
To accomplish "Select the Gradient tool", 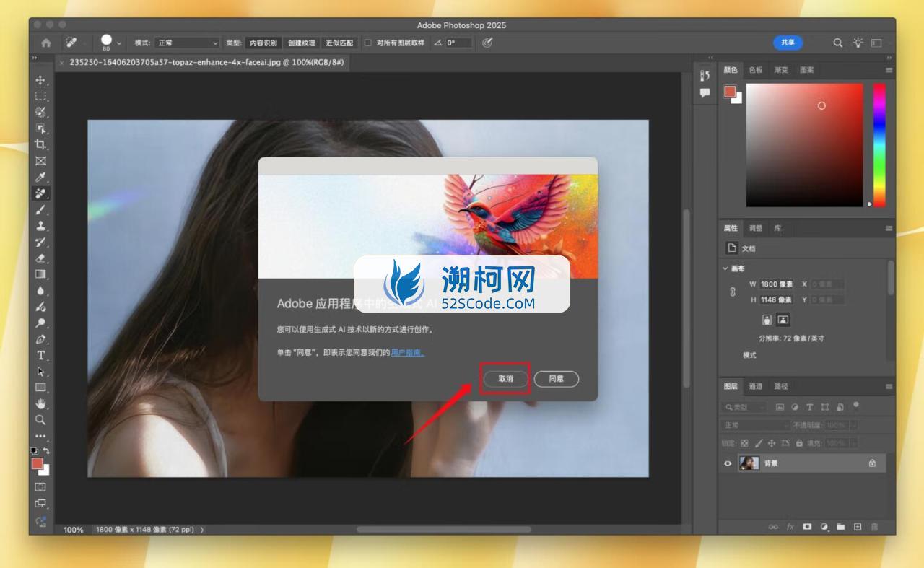I will [x=40, y=274].
